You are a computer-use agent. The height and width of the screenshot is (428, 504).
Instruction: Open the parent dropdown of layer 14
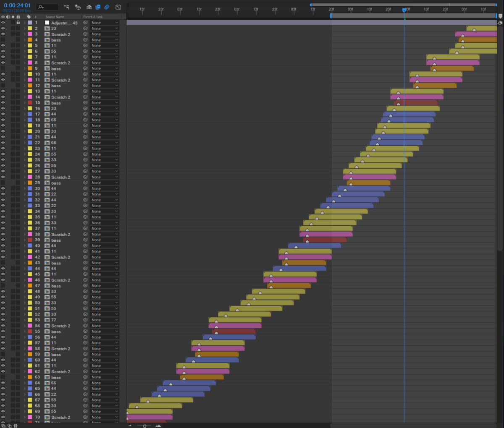tap(105, 97)
